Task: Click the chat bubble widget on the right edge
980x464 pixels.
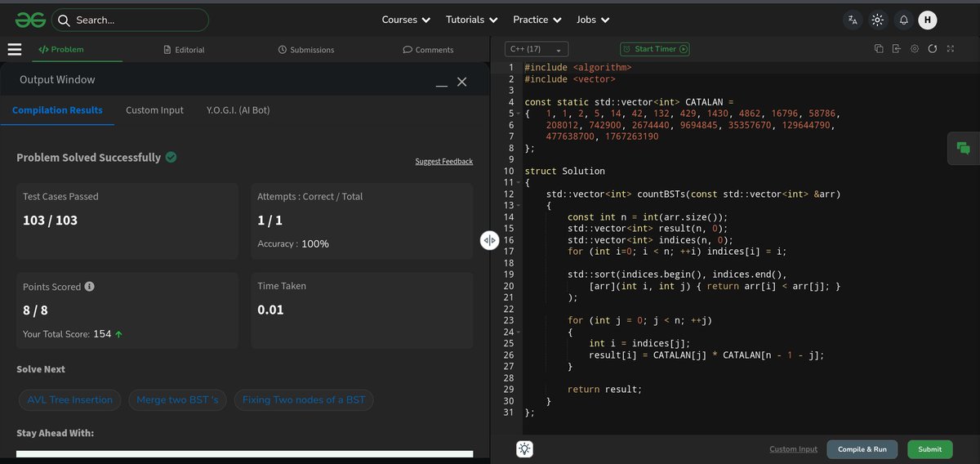Action: (x=964, y=148)
